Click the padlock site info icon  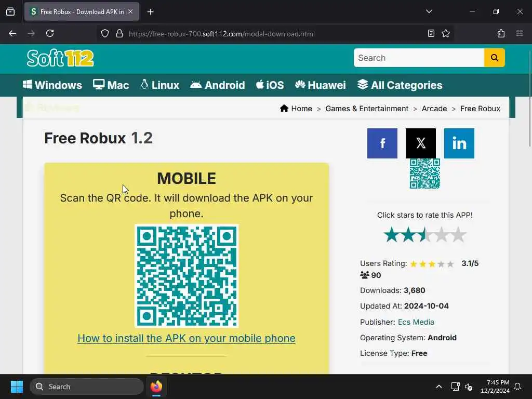point(119,34)
